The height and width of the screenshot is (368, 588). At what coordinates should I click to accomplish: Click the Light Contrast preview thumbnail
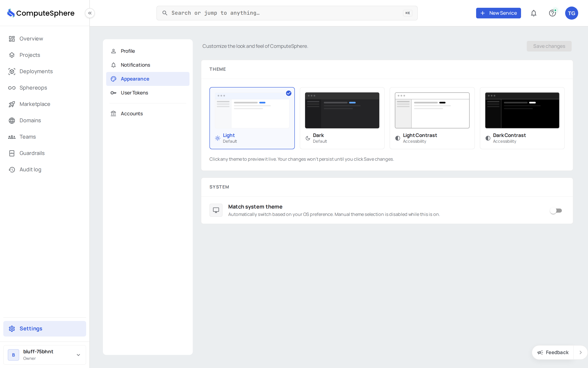432,110
